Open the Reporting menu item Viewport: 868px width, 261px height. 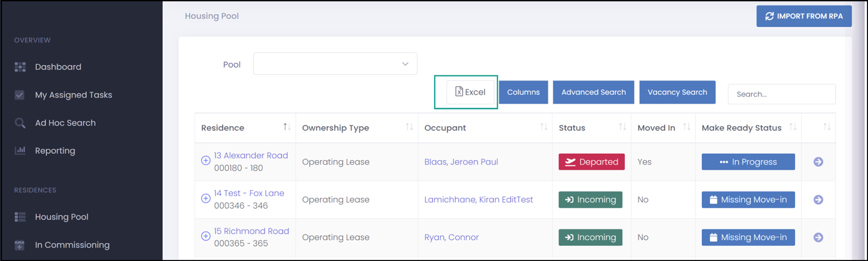[55, 150]
